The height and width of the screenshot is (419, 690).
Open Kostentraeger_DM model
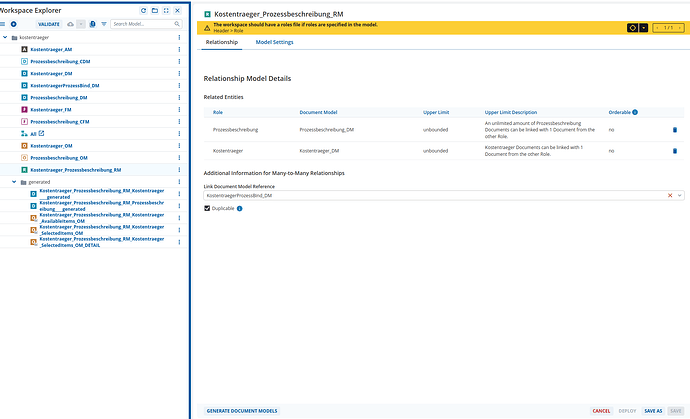(x=51, y=74)
